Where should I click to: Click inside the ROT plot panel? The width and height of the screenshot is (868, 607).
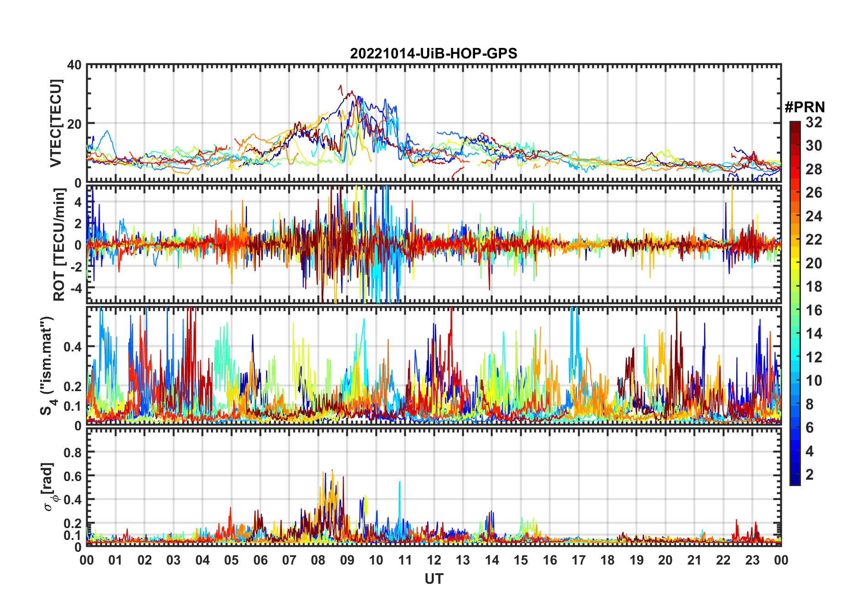[x=434, y=244]
